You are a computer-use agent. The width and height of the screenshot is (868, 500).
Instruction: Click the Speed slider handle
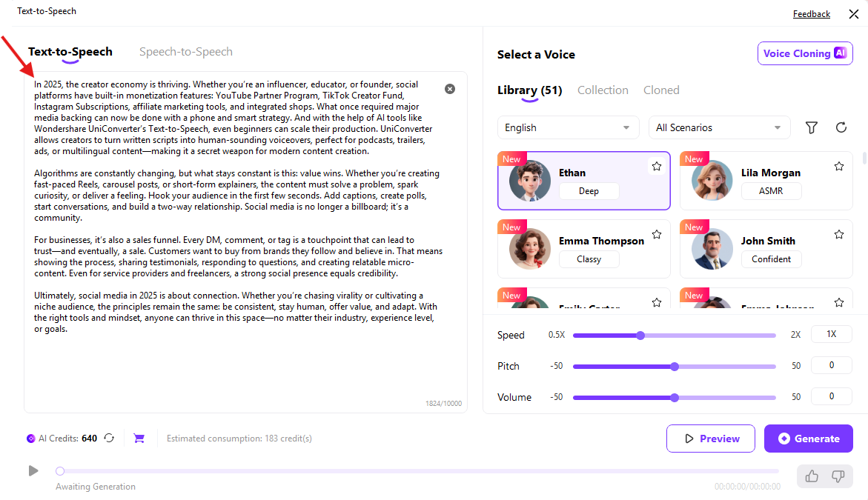click(x=640, y=335)
